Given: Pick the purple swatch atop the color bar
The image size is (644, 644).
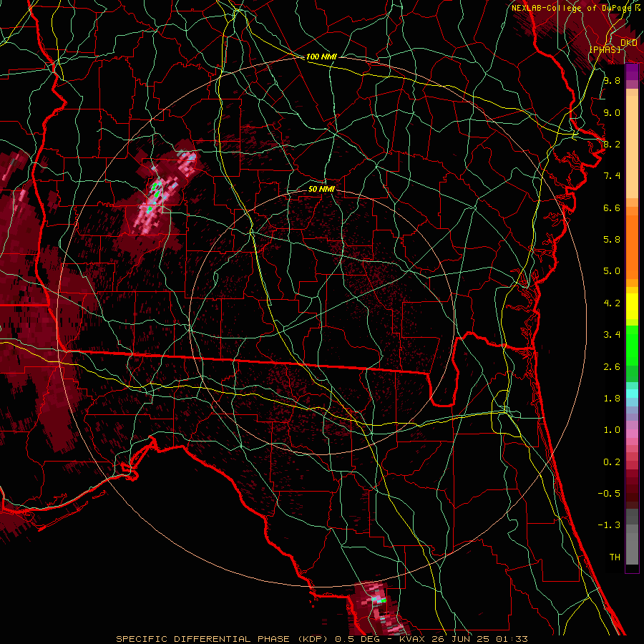Looking at the screenshot, I should click(x=632, y=72).
